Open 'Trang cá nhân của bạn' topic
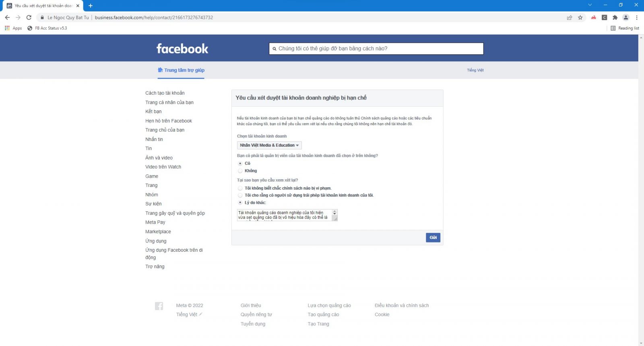 click(169, 102)
